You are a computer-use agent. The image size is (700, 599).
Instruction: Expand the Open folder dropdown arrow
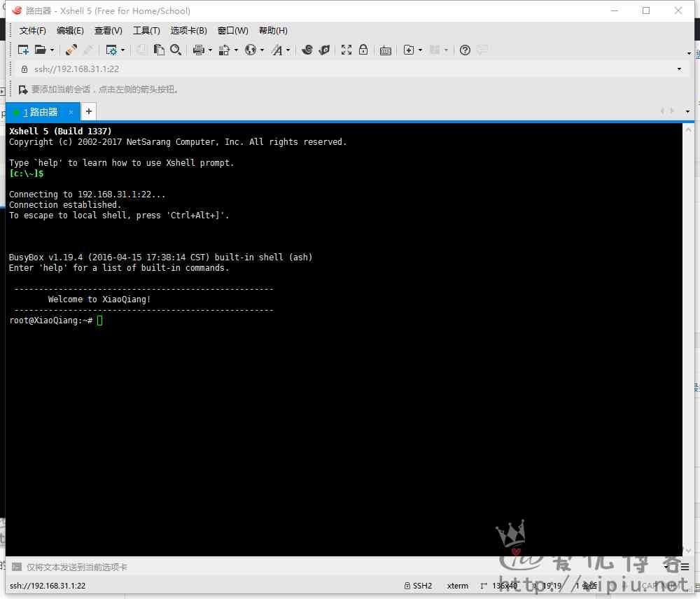[x=52, y=50]
